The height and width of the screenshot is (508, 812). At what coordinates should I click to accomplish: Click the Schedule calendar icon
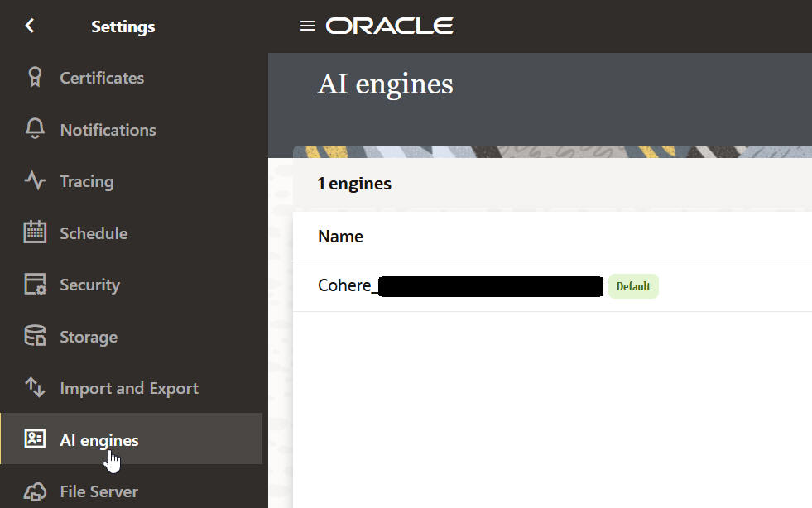click(x=35, y=232)
